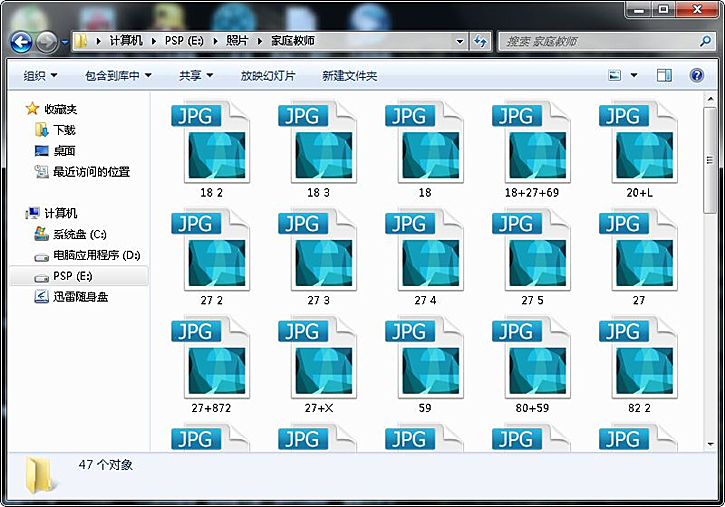Click the refresh button beside address bar
725x507 pixels.
coord(481,41)
